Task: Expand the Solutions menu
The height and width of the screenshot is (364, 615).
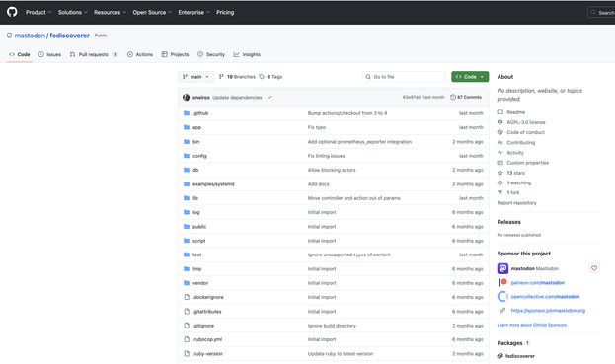Action: point(73,12)
